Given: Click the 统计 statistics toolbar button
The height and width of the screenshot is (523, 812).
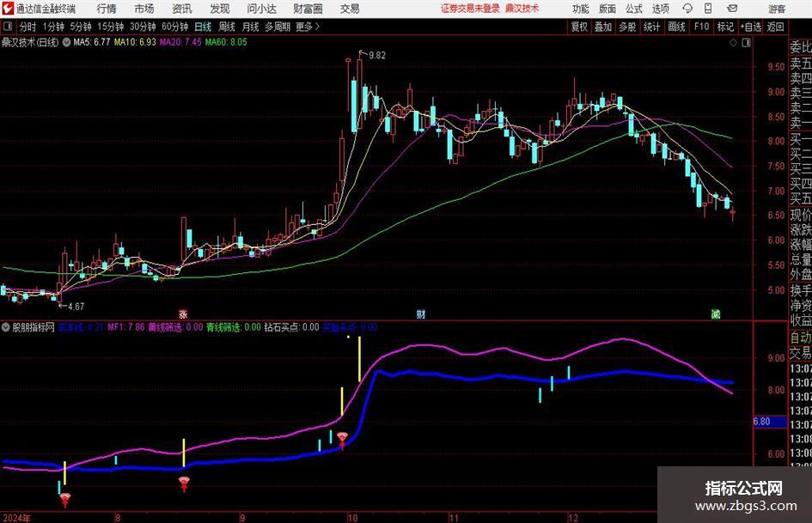Looking at the screenshot, I should click(651, 27).
